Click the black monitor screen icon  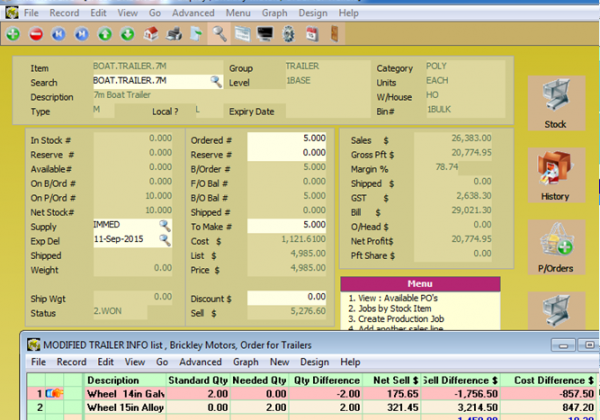coord(265,34)
